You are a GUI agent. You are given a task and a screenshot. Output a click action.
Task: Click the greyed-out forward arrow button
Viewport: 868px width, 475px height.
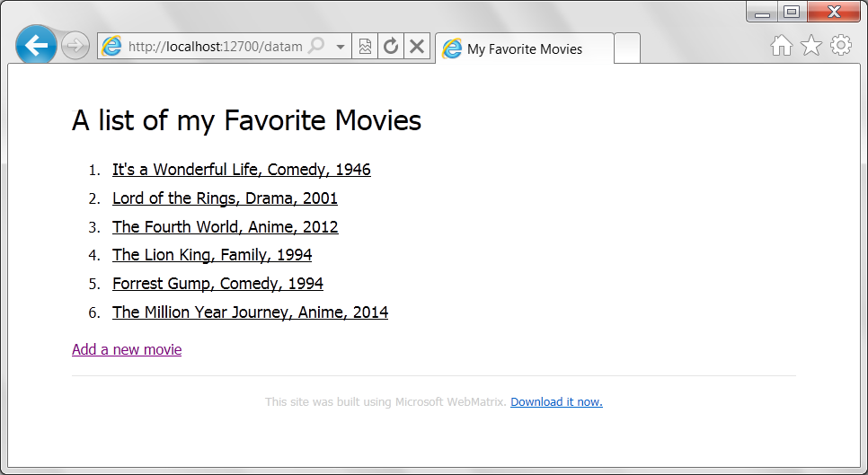point(75,46)
